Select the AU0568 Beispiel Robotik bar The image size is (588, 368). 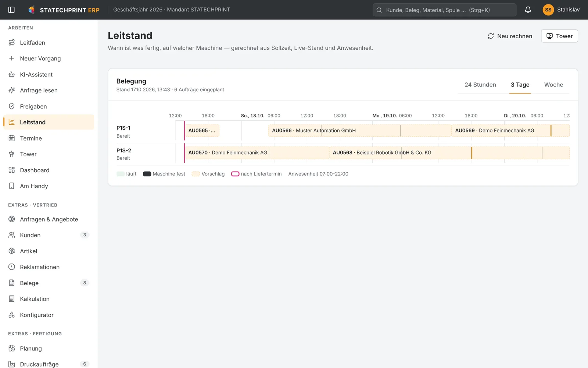click(x=449, y=153)
